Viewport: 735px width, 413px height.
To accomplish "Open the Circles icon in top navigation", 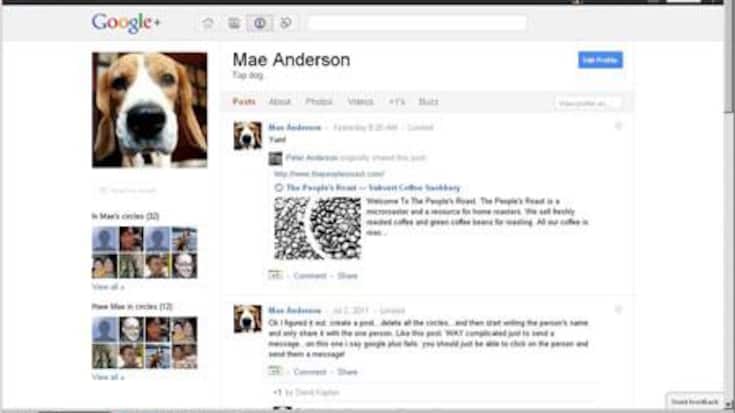I will coord(286,22).
